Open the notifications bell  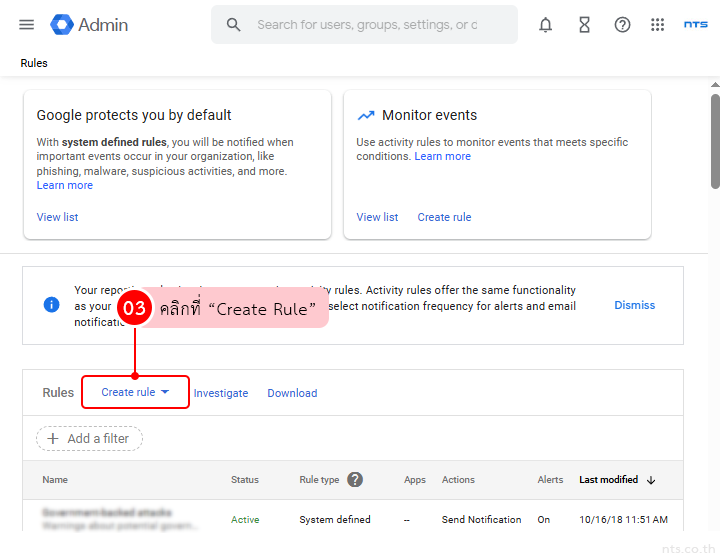[545, 25]
